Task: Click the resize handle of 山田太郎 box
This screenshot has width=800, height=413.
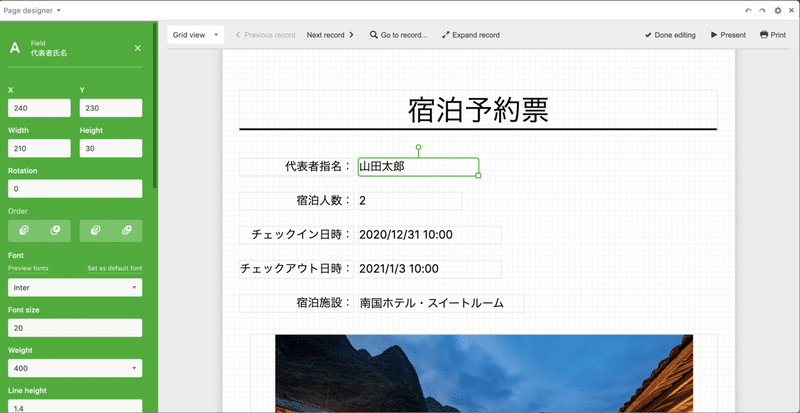Action: (x=478, y=176)
